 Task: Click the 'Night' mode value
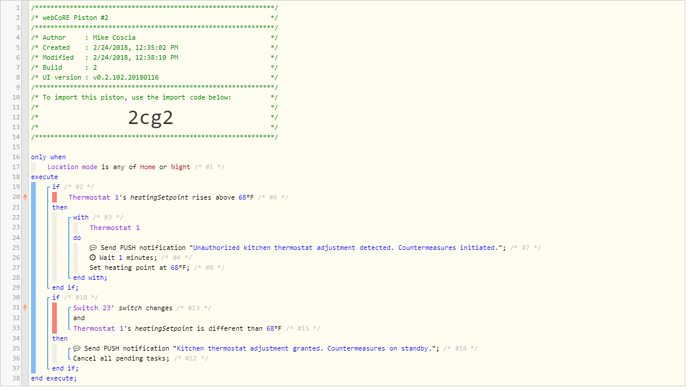180,167
